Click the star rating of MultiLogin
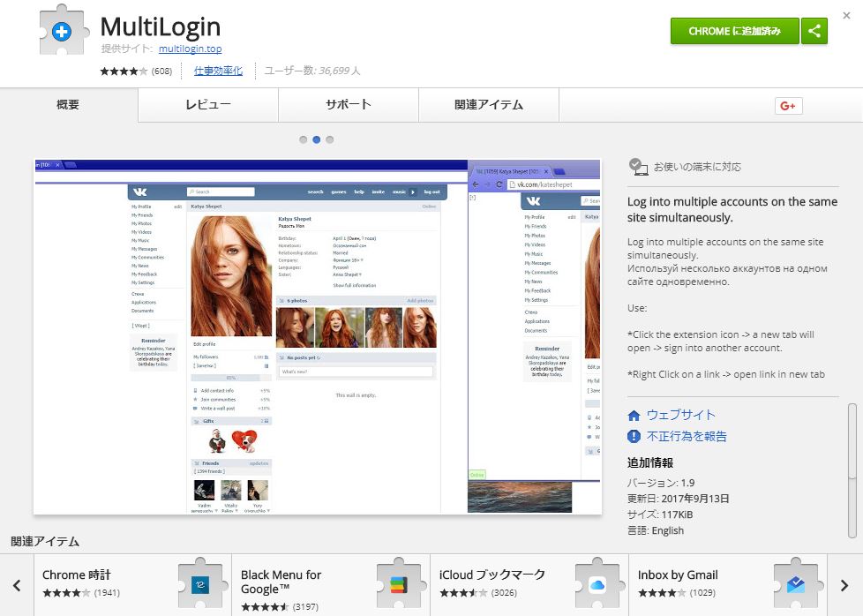 (124, 71)
